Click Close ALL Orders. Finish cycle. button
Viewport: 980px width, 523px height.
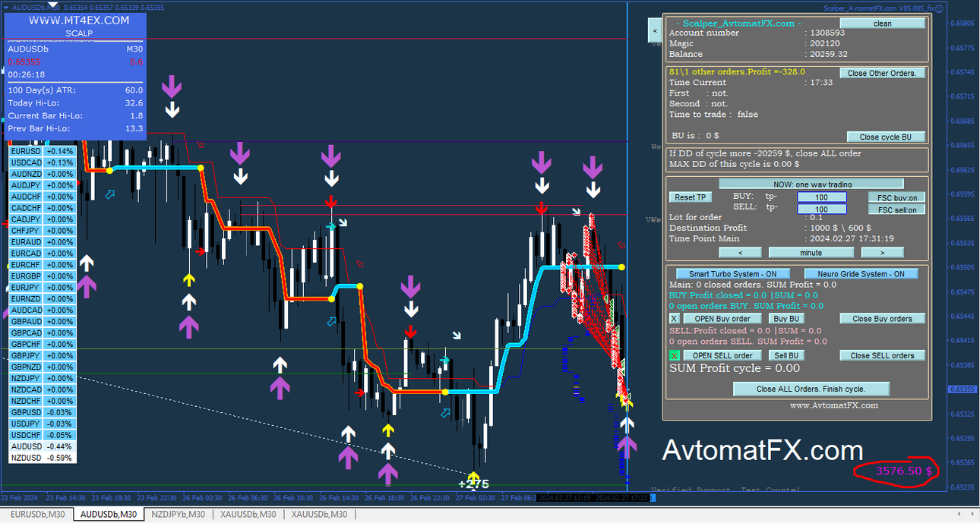811,389
